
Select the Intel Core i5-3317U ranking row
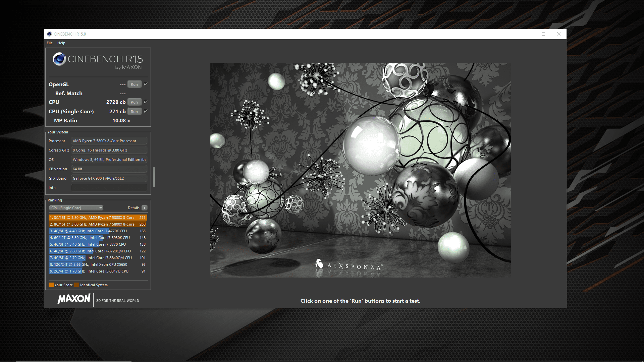coord(98,271)
